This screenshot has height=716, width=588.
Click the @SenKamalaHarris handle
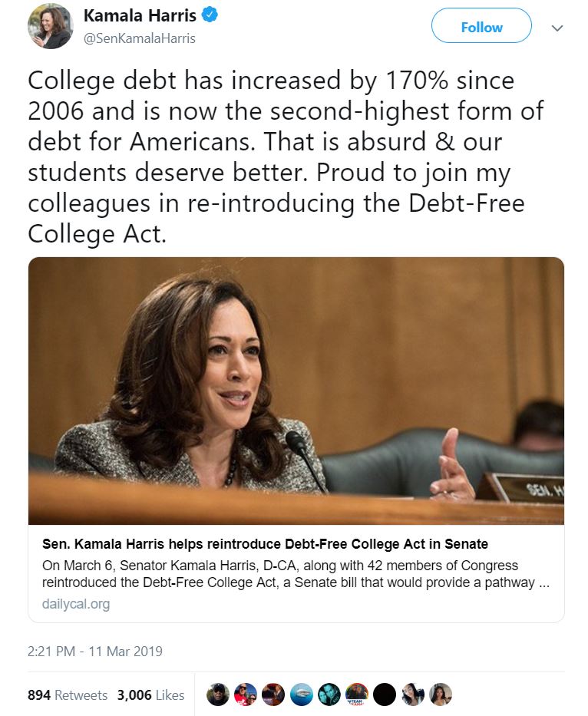pos(139,38)
